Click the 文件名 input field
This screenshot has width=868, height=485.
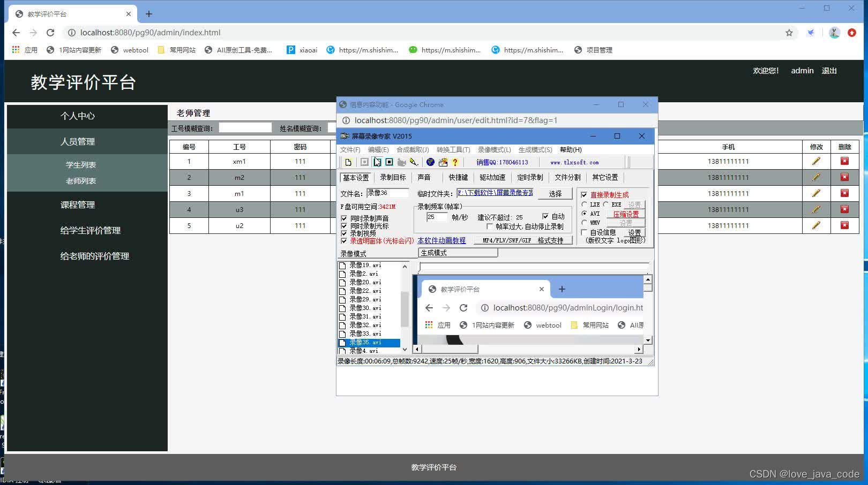387,193
